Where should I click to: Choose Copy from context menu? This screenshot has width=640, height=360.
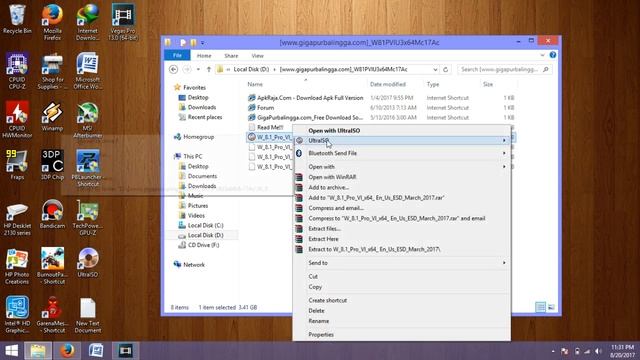click(x=402, y=287)
